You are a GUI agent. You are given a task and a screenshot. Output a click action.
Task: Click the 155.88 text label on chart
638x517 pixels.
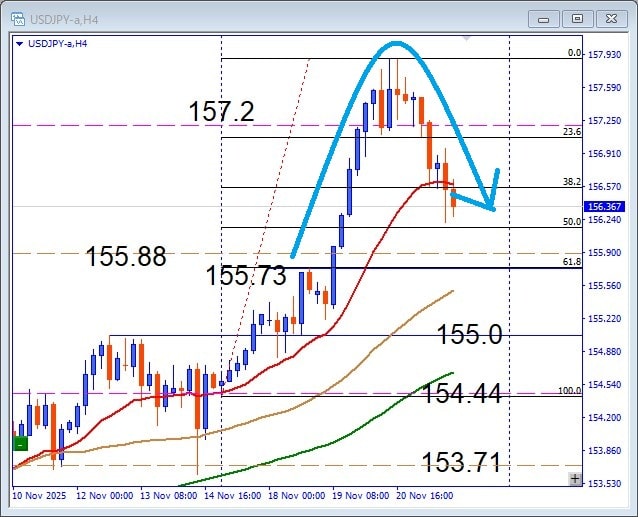(x=126, y=256)
